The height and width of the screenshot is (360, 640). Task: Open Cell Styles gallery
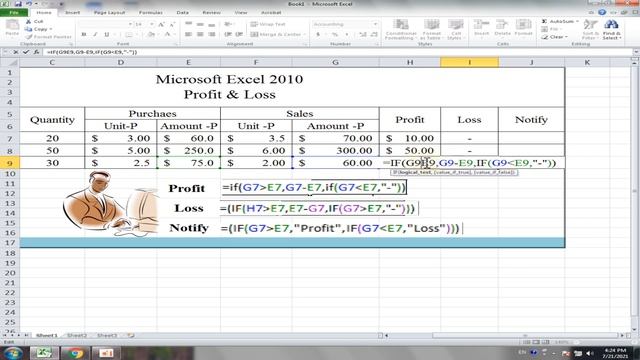pos(456,29)
